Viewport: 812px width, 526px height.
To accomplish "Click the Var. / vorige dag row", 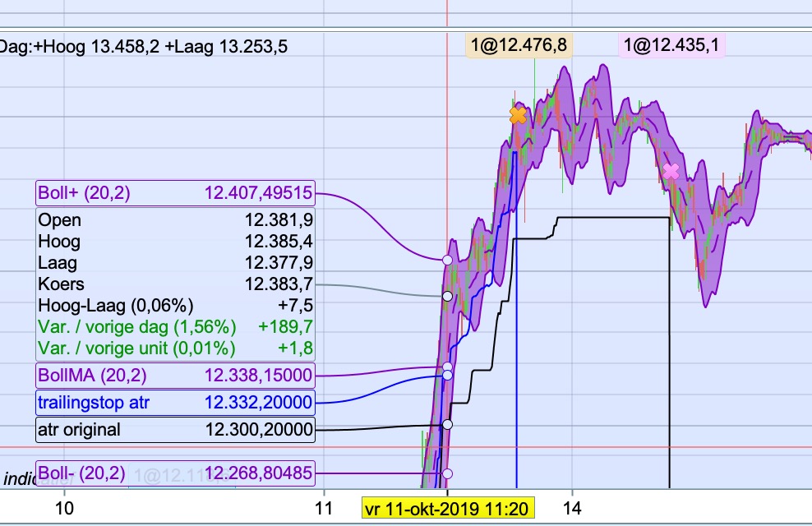I will (175, 326).
